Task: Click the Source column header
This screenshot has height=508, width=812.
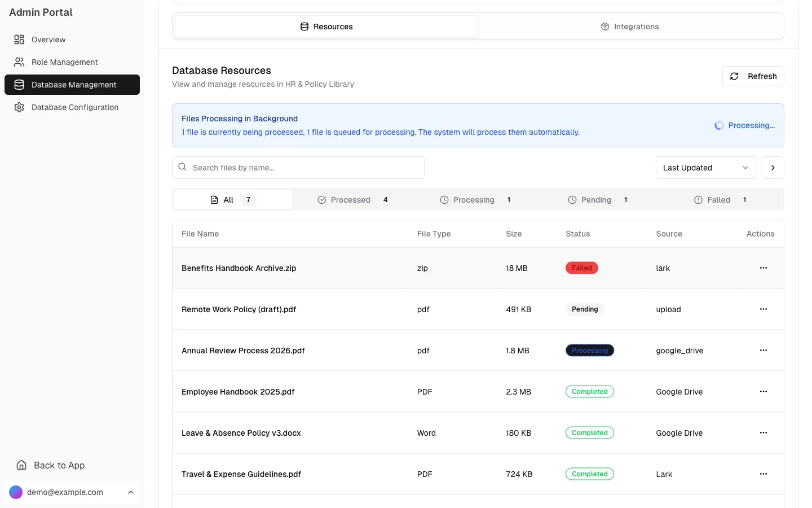Action: tap(669, 234)
